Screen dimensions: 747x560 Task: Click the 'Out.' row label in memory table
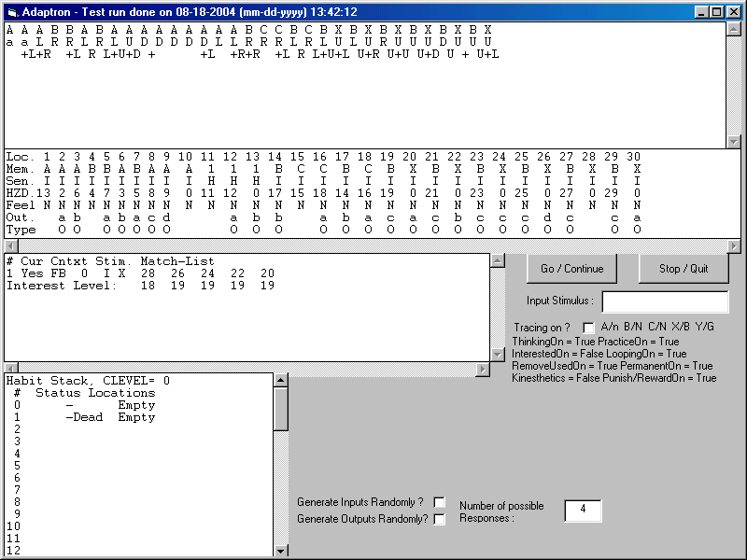tap(20, 217)
